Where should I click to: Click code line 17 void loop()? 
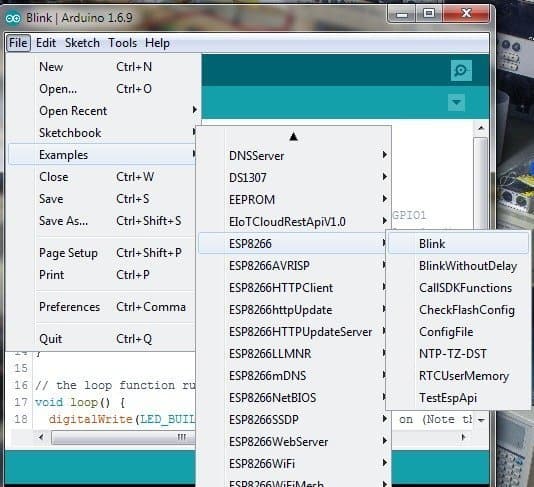pyautogui.click(x=80, y=402)
